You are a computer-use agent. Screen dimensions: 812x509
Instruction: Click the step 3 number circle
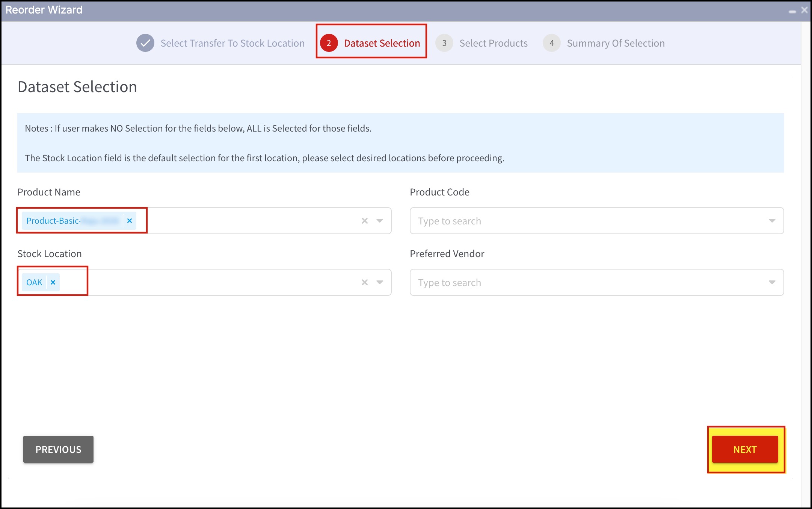444,43
